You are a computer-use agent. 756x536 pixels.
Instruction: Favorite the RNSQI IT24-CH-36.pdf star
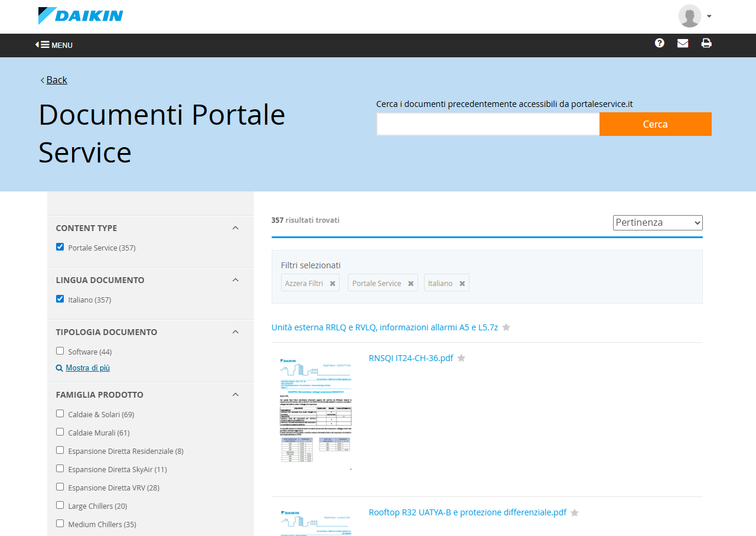click(461, 358)
